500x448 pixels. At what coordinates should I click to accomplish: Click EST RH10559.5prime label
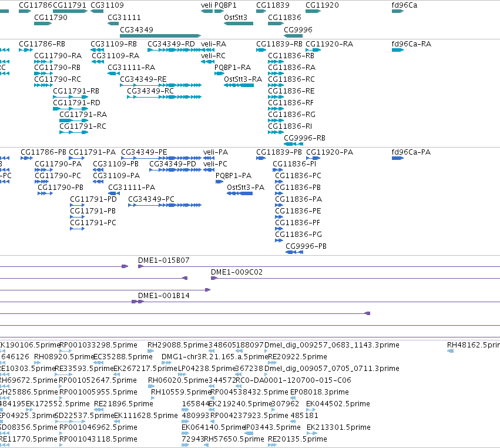click(x=181, y=392)
